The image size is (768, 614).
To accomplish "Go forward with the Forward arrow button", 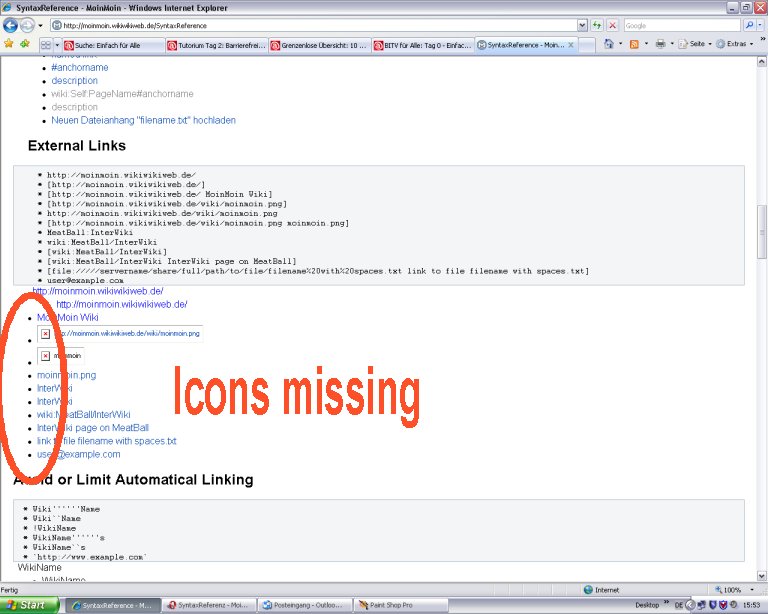I will (x=27, y=25).
